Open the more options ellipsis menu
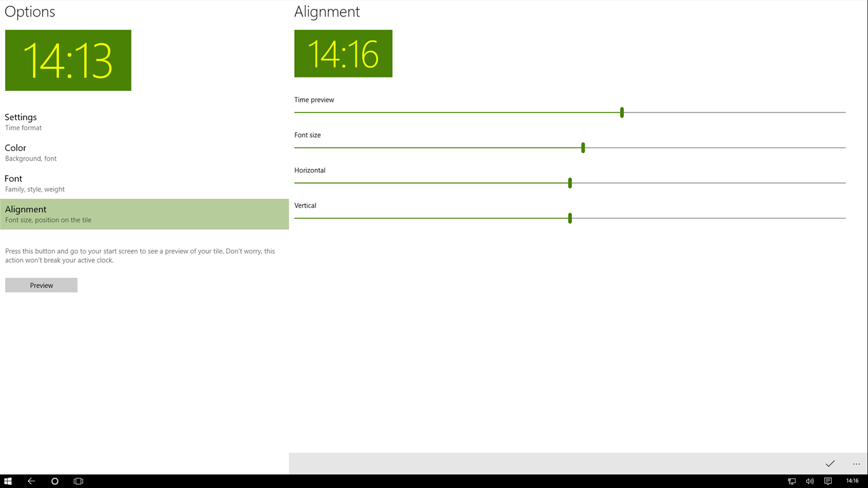Viewport: 868px width, 488px height. tap(856, 464)
